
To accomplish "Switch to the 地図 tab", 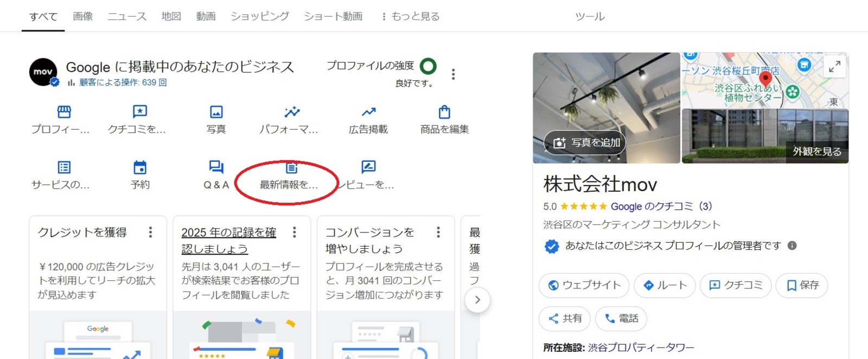I will [x=171, y=16].
